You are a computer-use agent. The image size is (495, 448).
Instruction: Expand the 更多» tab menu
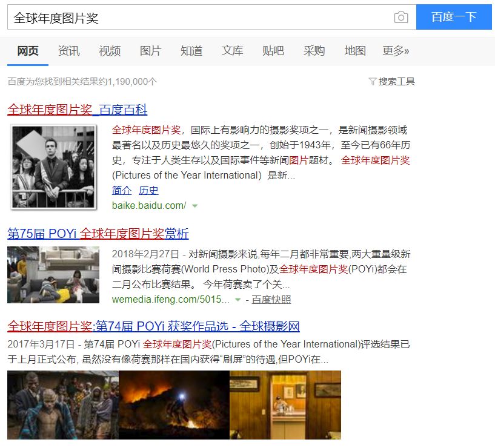[x=396, y=51]
